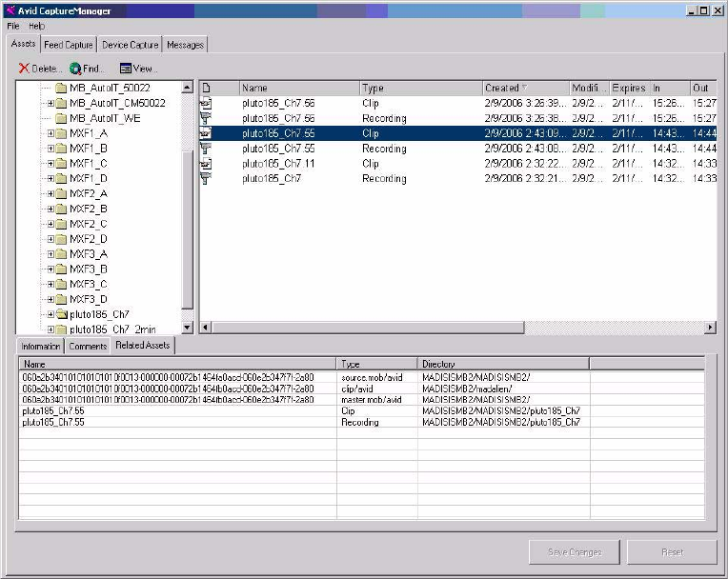Click the Directory column header in Related Assets
Screen dimensions: 728x579
[x=504, y=364]
